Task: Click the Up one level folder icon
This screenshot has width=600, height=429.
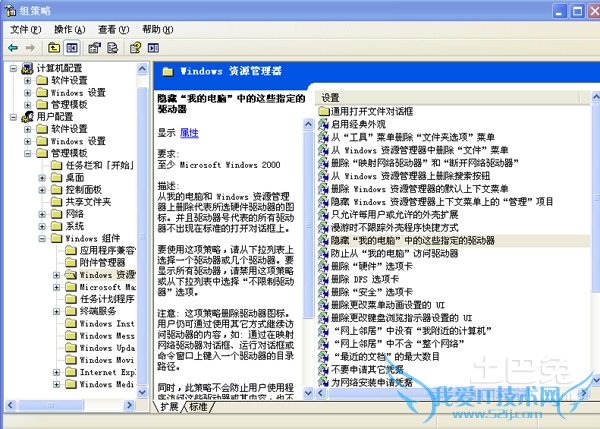Action: pyautogui.click(x=54, y=48)
